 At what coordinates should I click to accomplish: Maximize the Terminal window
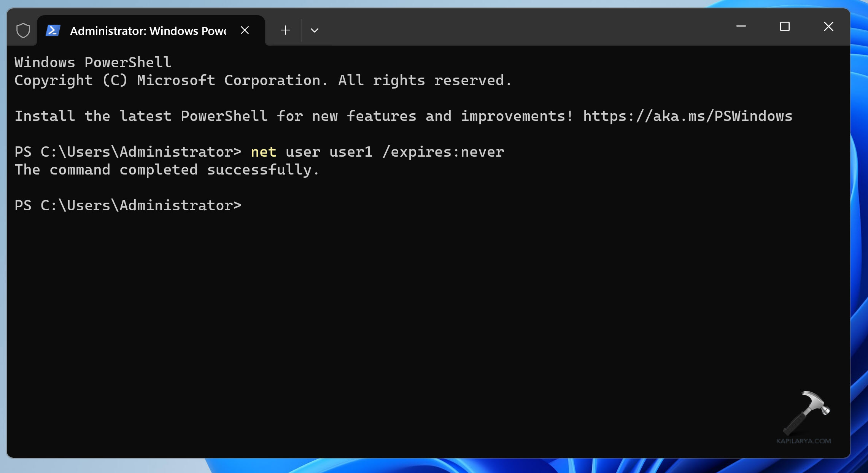(785, 27)
